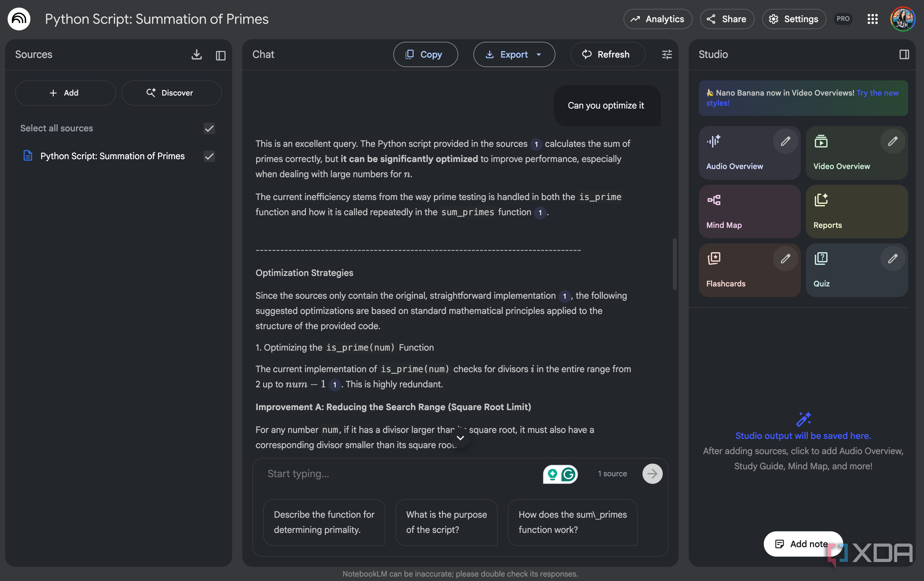Ask 'What is the purpose of the script?'
The width and height of the screenshot is (924, 581).
[x=446, y=522]
